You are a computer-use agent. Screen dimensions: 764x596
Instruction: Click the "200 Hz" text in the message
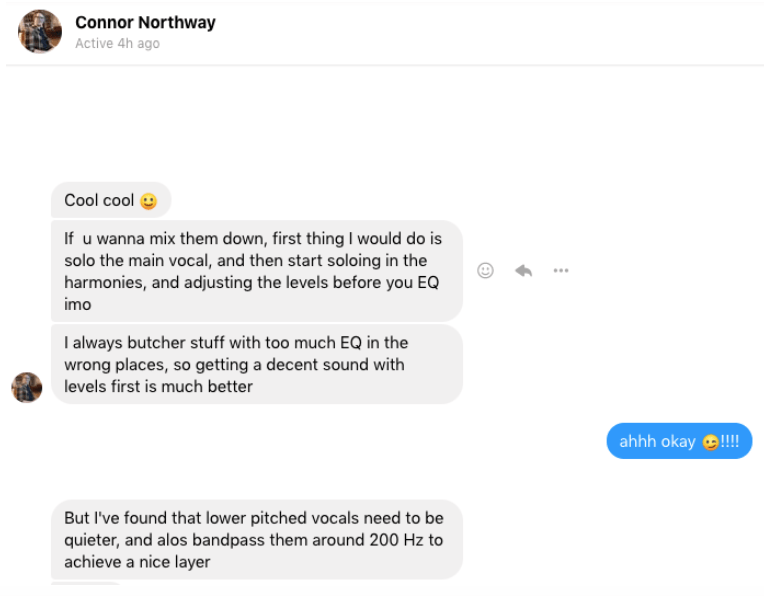pos(398,540)
